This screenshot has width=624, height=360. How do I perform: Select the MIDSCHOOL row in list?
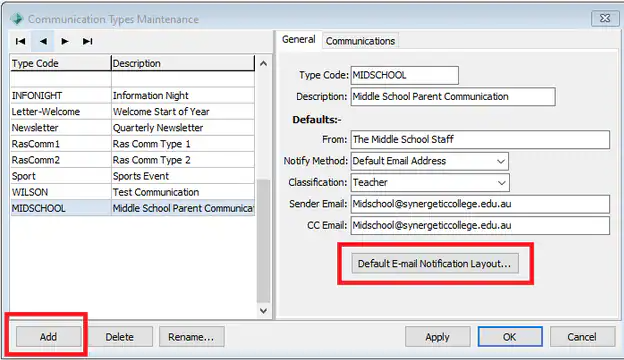tap(133, 208)
